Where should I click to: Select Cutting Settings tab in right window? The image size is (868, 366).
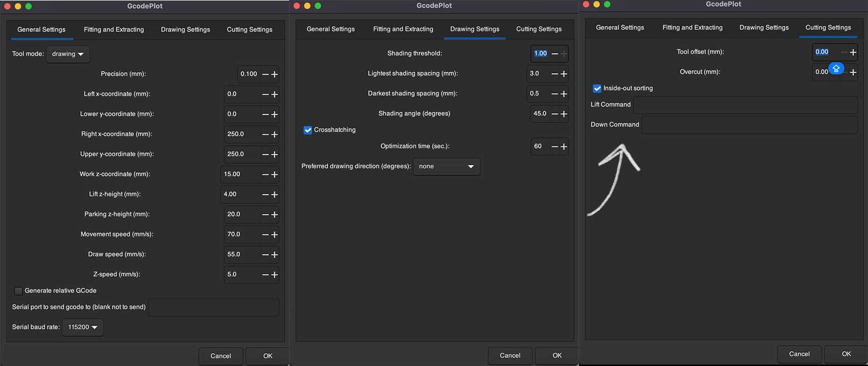tap(828, 27)
